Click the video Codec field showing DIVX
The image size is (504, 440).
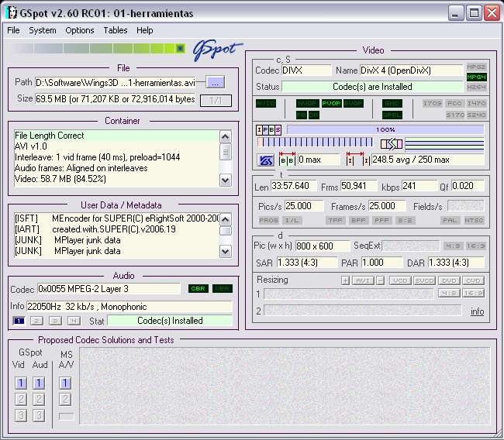(306, 70)
